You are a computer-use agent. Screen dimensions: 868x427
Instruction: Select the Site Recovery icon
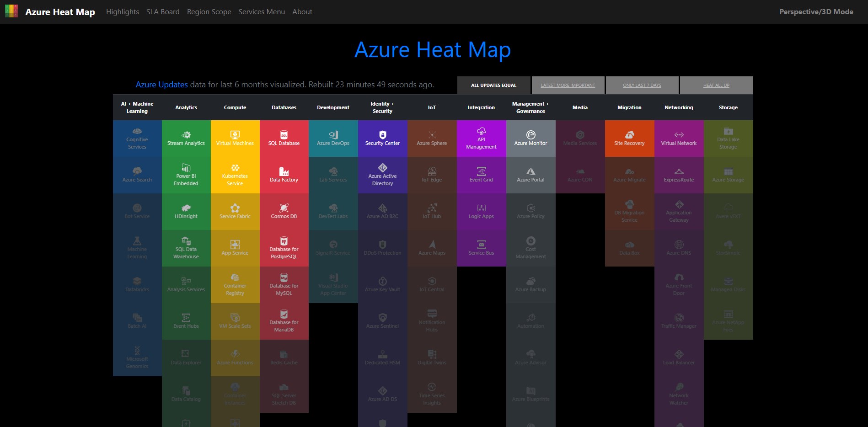(629, 134)
